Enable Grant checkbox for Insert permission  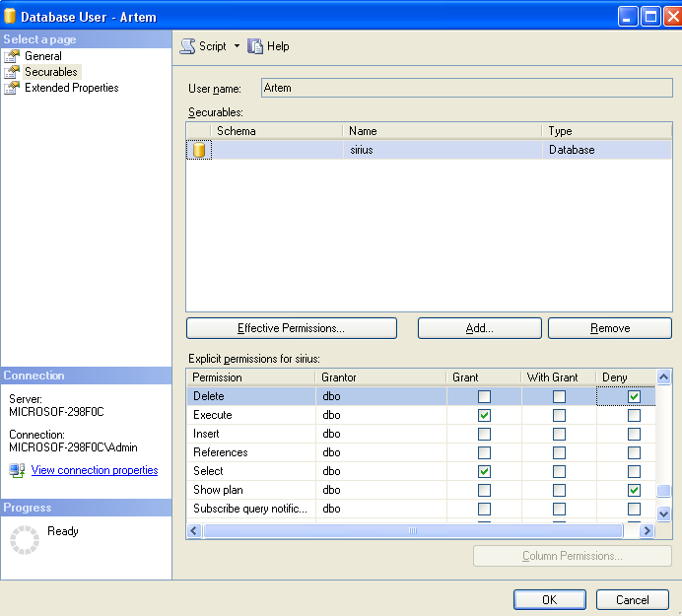pos(484,434)
